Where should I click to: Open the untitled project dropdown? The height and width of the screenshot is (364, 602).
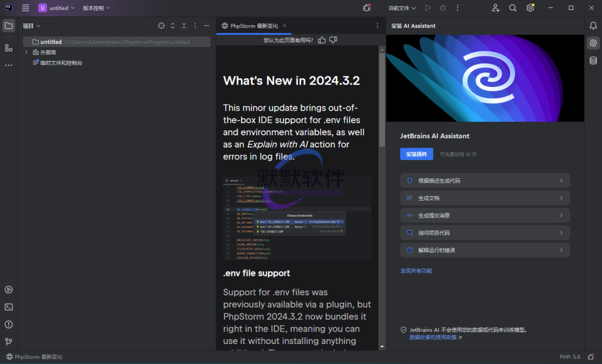click(x=56, y=8)
